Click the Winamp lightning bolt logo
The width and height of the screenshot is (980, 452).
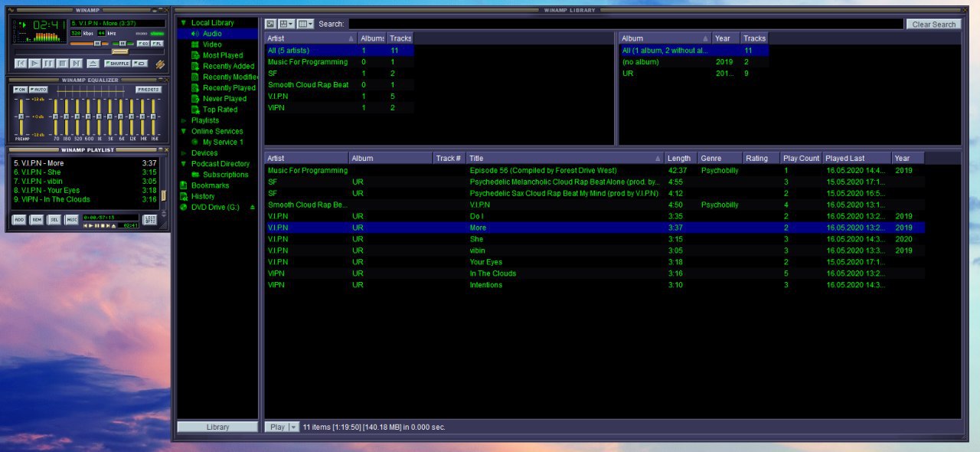(160, 64)
